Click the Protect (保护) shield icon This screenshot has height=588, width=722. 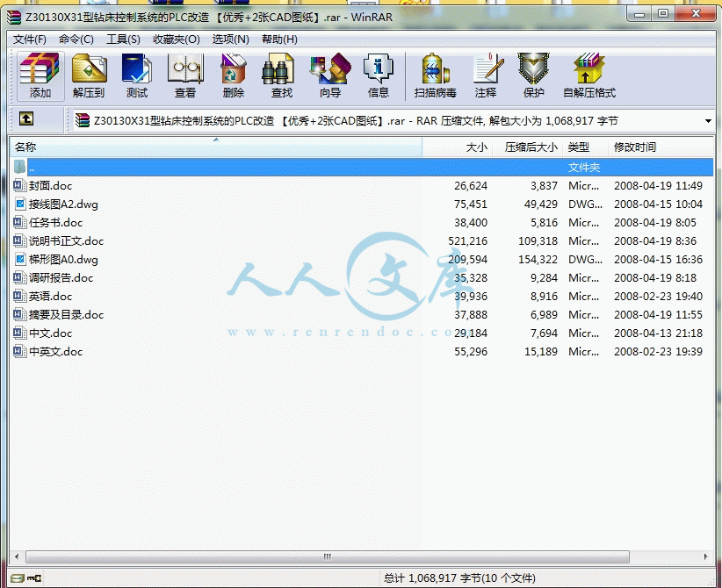click(534, 76)
